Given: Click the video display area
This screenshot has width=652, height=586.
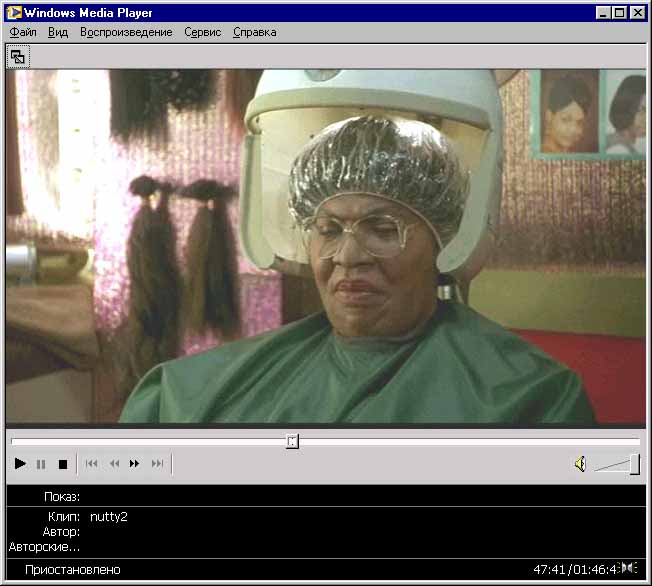Looking at the screenshot, I should tap(326, 247).
